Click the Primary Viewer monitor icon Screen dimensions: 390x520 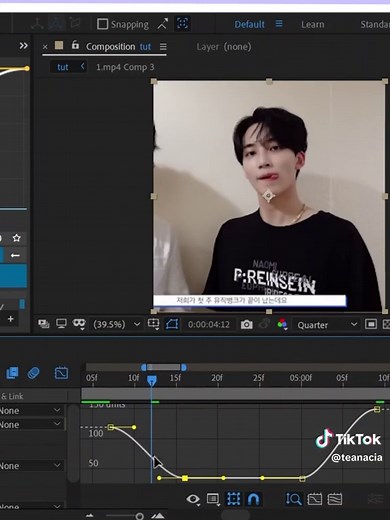61,324
